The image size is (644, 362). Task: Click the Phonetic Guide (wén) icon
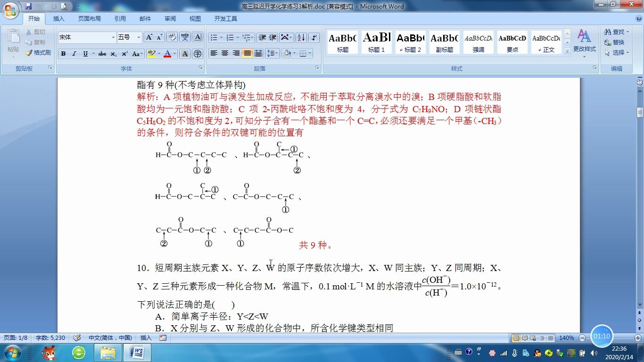coord(185,37)
